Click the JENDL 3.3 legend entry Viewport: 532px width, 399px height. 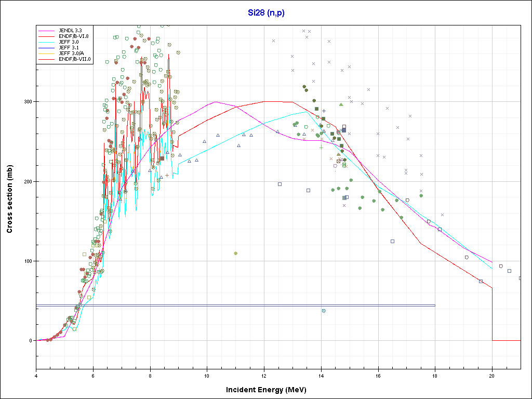pyautogui.click(x=70, y=31)
